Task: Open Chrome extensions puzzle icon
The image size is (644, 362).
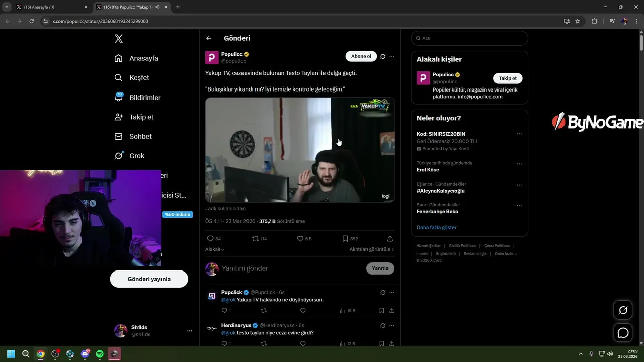Action: pyautogui.click(x=595, y=21)
